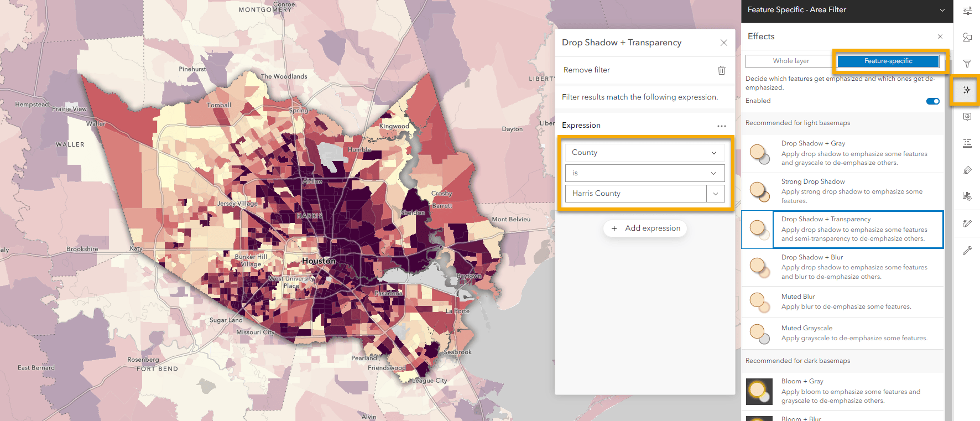
Task: Expand the Harris County value list arrow
Action: tap(716, 194)
